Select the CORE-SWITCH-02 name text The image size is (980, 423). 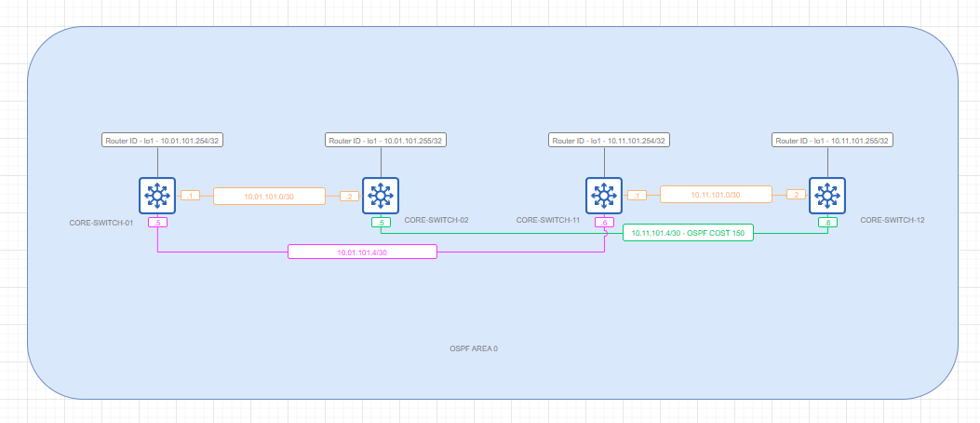point(436,221)
